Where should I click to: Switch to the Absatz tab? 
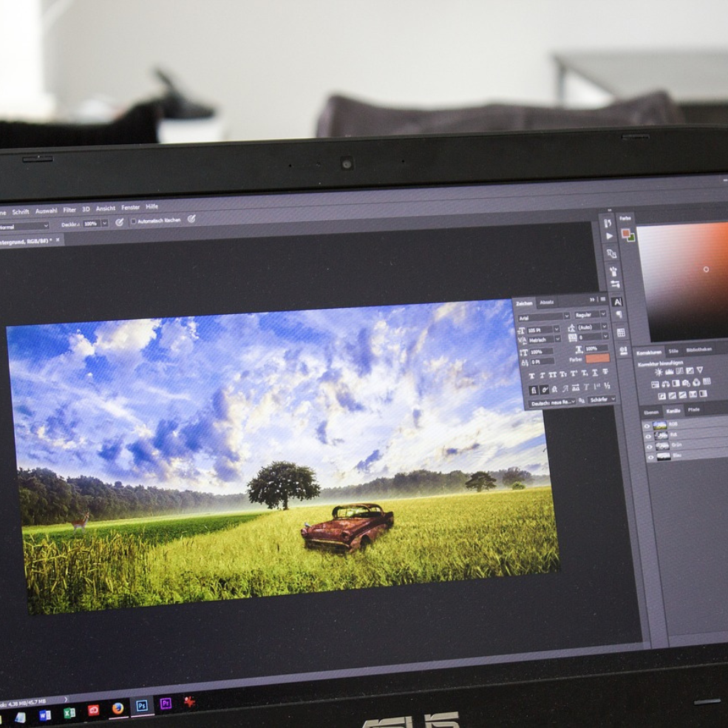point(546,302)
